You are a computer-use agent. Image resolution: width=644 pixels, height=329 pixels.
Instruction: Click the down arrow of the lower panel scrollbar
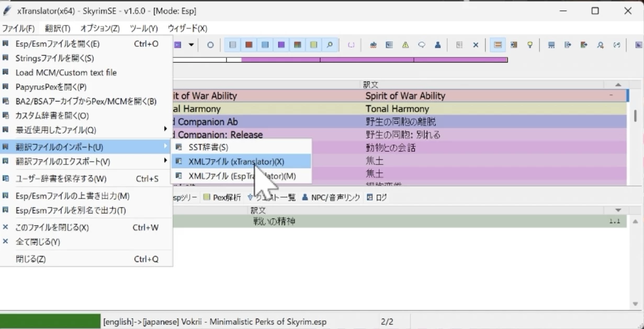coord(636,303)
